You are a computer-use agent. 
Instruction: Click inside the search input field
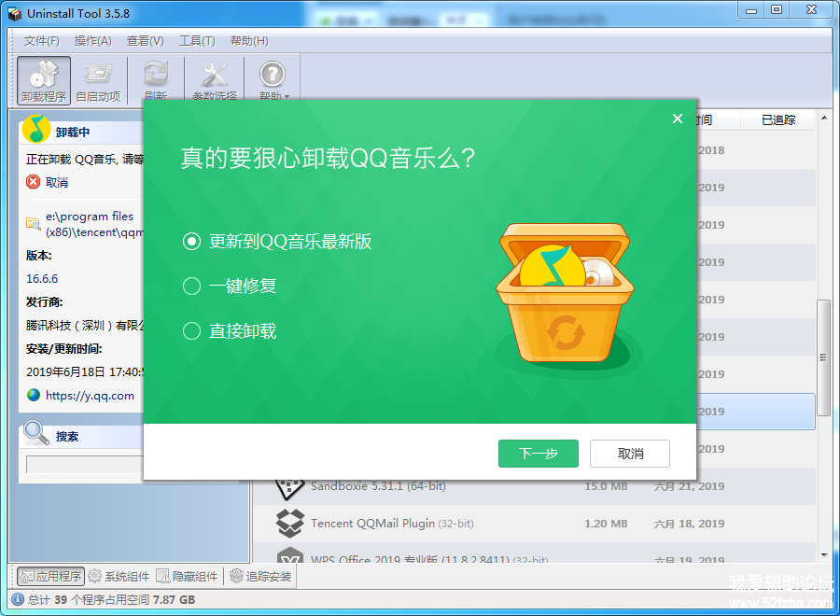click(85, 465)
